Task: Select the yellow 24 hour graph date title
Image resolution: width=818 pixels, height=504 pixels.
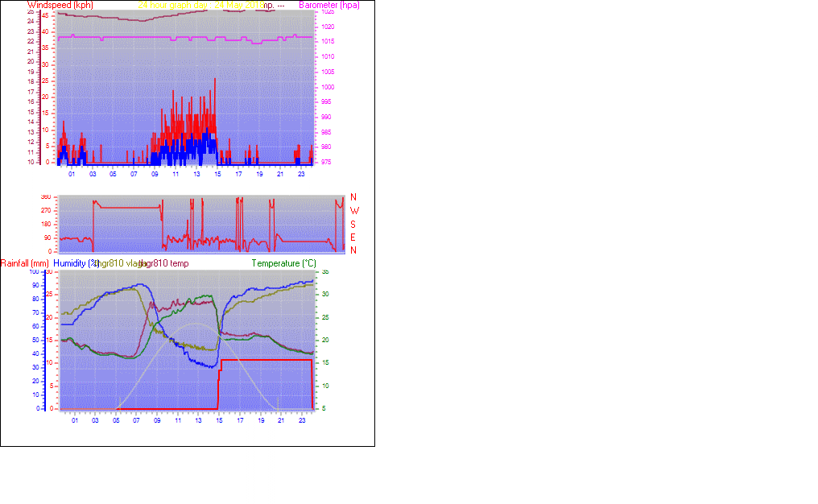Action: (201, 5)
